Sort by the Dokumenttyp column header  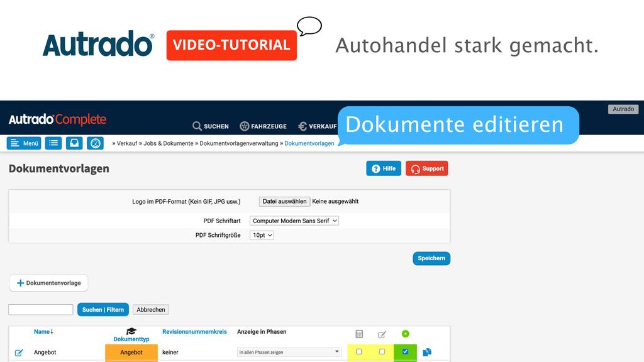(x=131, y=339)
